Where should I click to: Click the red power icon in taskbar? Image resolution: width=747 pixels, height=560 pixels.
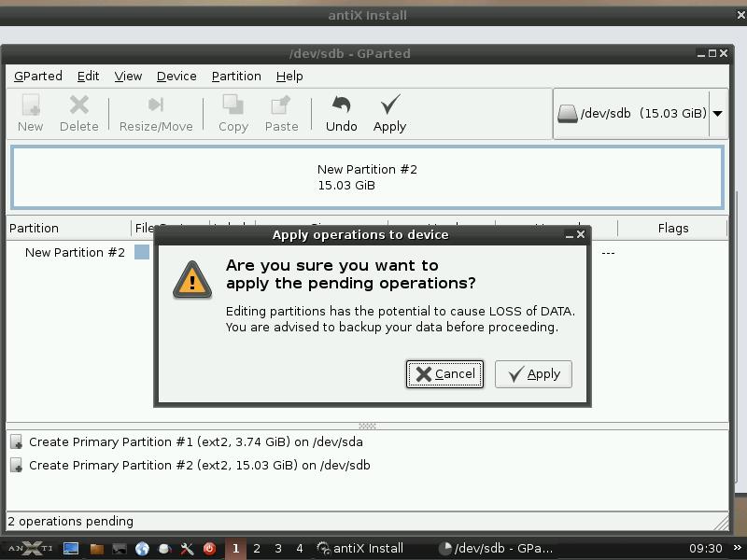[209, 549]
